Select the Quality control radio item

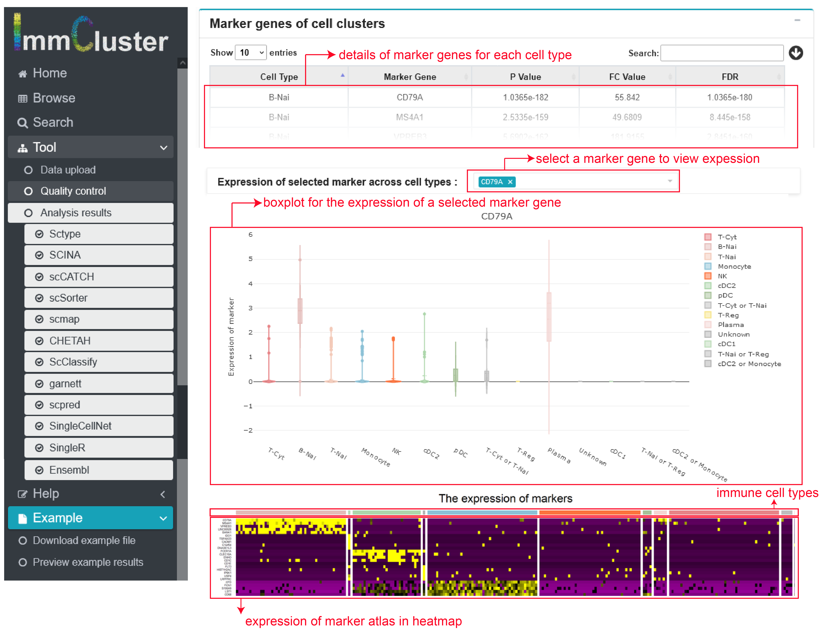coord(28,191)
